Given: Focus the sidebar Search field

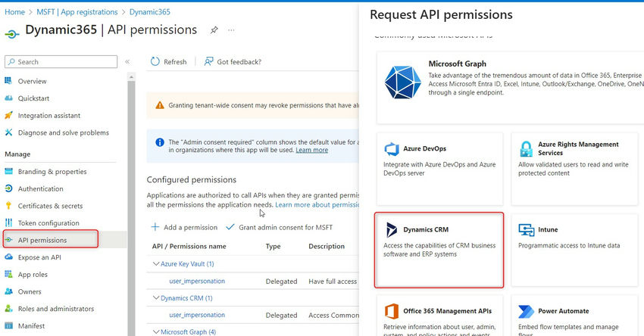Looking at the screenshot, I should [x=61, y=61].
